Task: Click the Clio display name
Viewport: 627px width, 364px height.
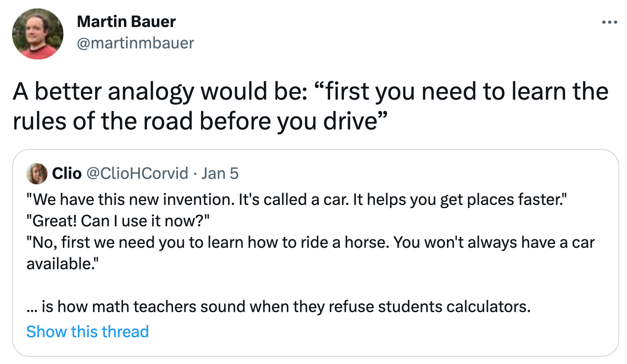Action: coord(67,174)
